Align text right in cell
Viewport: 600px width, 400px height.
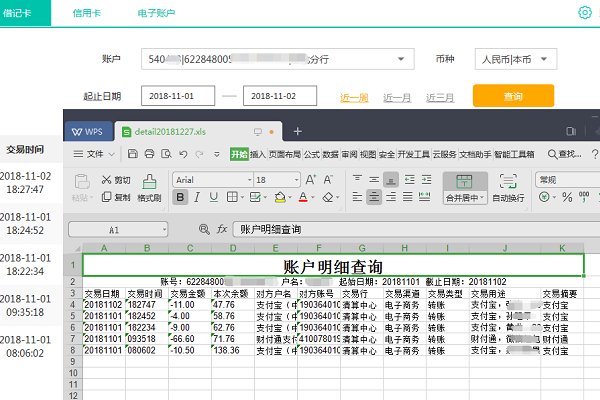(391, 197)
